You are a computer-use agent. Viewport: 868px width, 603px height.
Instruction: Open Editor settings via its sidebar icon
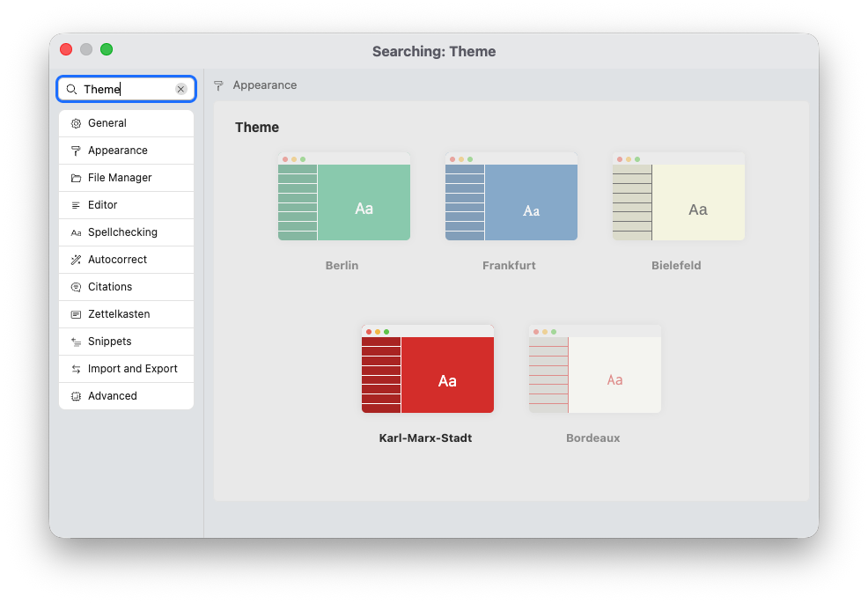76,205
